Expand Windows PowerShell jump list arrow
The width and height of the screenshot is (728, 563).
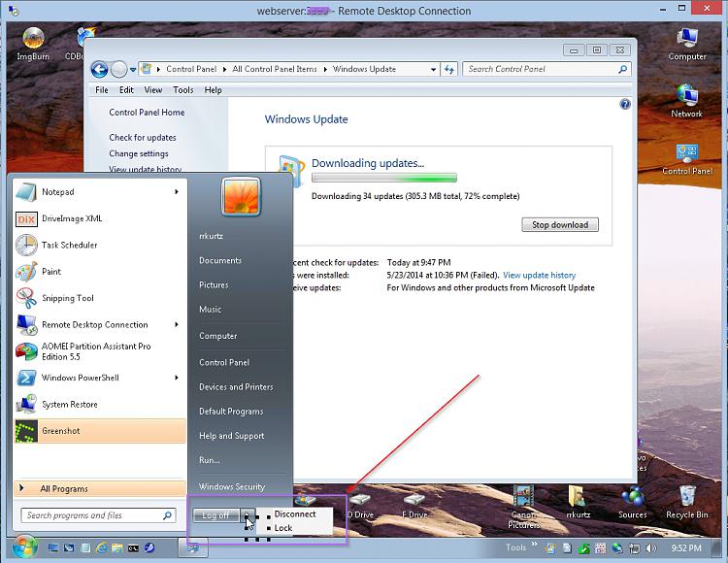(x=177, y=378)
